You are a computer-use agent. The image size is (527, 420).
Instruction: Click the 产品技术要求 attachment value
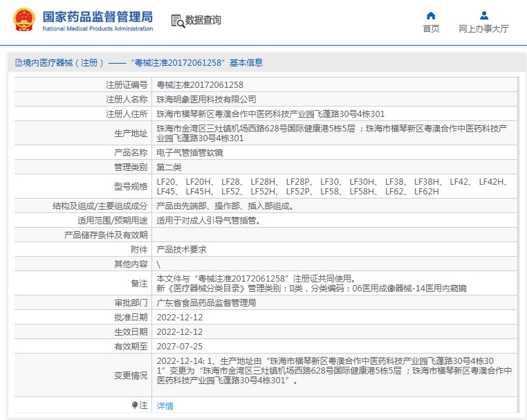click(181, 250)
